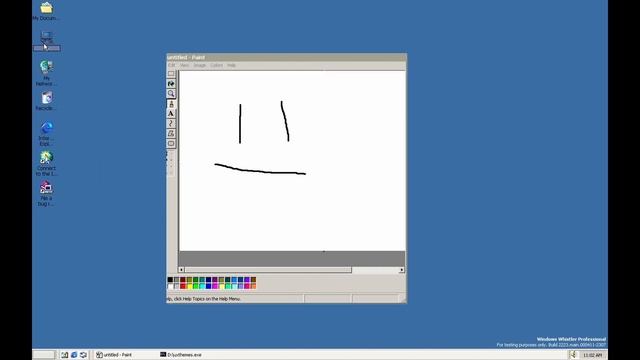The image size is (640, 360).
Task: Click the Paint window title bar
Action: coord(287,57)
